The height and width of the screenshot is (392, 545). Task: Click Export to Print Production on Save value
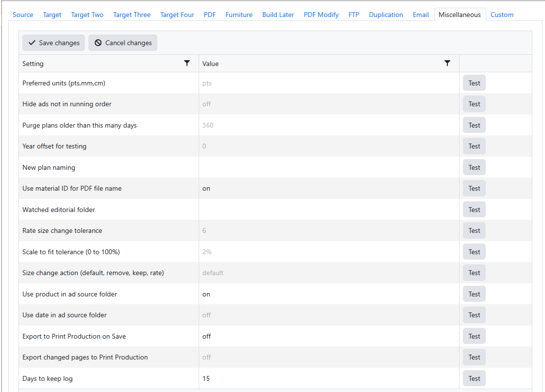329,336
